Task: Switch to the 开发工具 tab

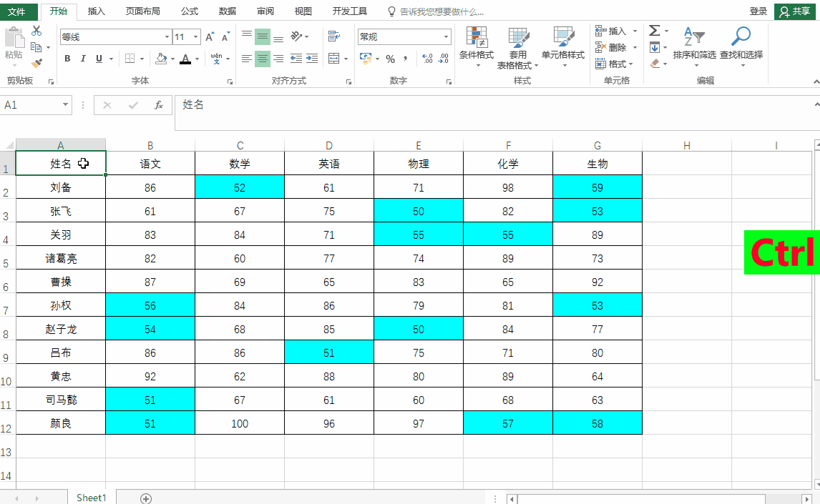Action: [350, 11]
